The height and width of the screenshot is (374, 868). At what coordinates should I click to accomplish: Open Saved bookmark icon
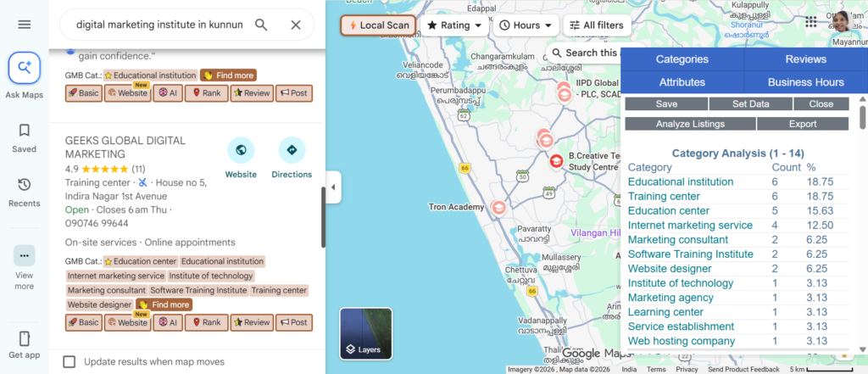pos(25,131)
